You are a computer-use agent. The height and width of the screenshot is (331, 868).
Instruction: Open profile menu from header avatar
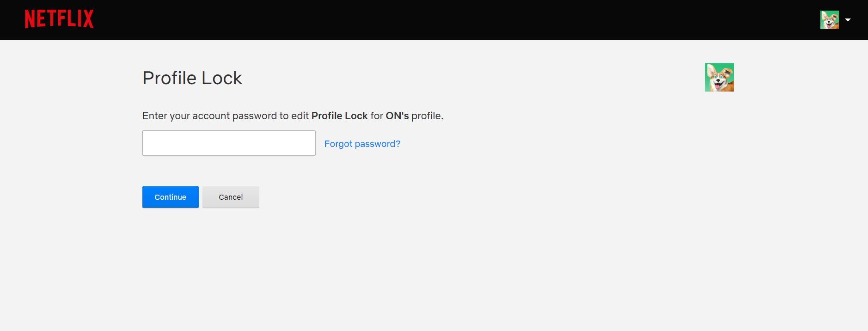click(x=829, y=20)
